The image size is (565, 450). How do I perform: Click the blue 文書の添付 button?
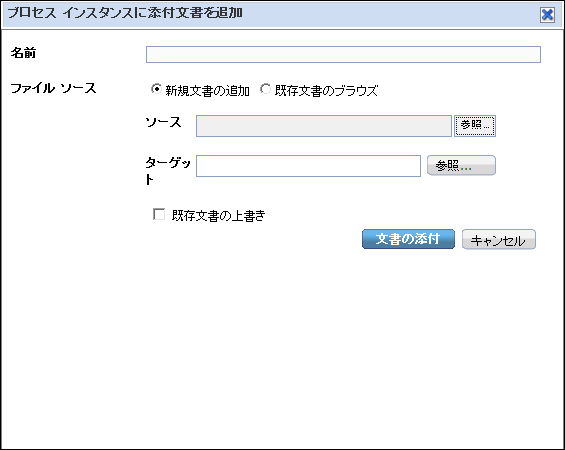(x=408, y=239)
